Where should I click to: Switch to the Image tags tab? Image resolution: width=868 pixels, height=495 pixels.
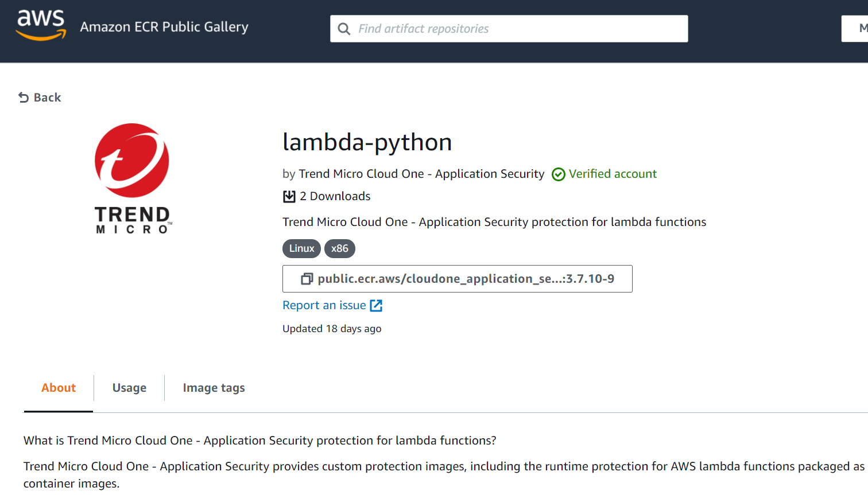(x=214, y=388)
